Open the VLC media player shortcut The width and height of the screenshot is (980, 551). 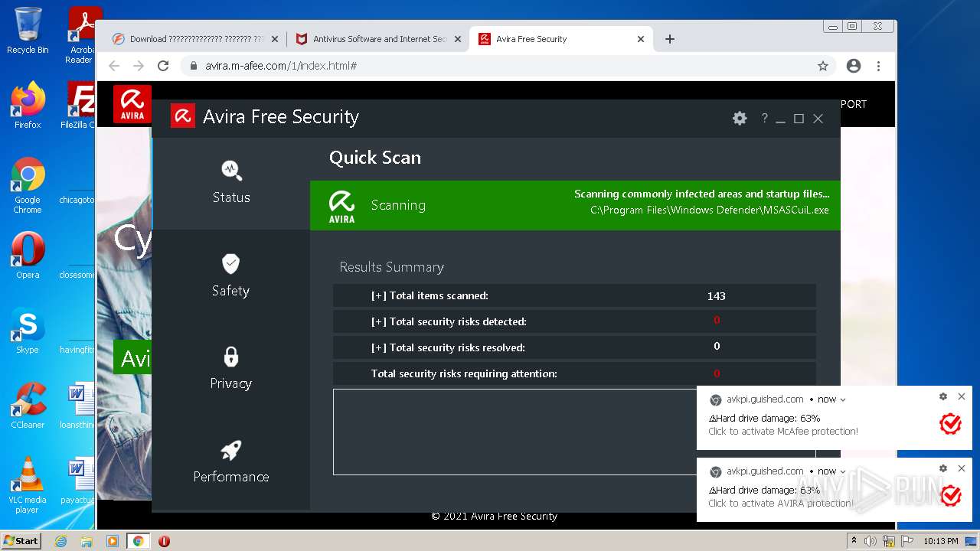[28, 485]
